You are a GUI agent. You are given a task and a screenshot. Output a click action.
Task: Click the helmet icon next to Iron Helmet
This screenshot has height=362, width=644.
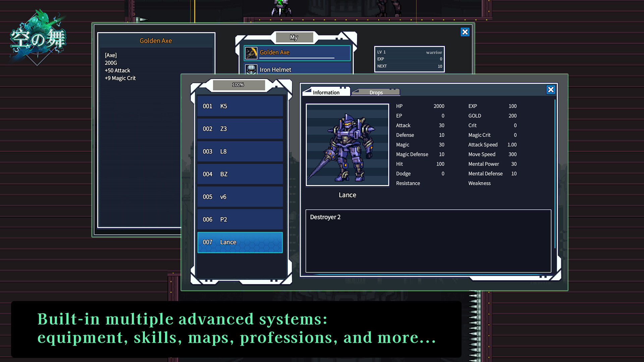pyautogui.click(x=252, y=69)
